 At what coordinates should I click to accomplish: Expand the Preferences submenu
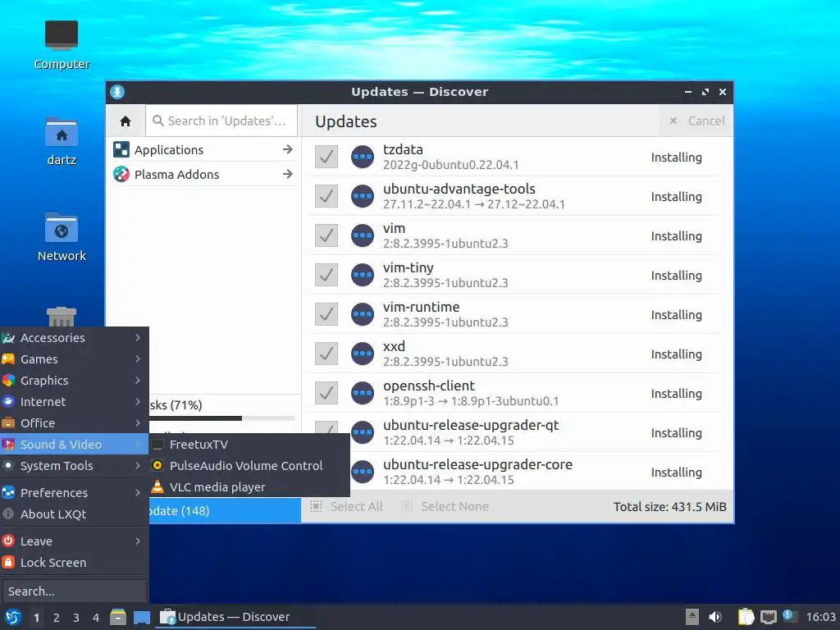tap(75, 492)
